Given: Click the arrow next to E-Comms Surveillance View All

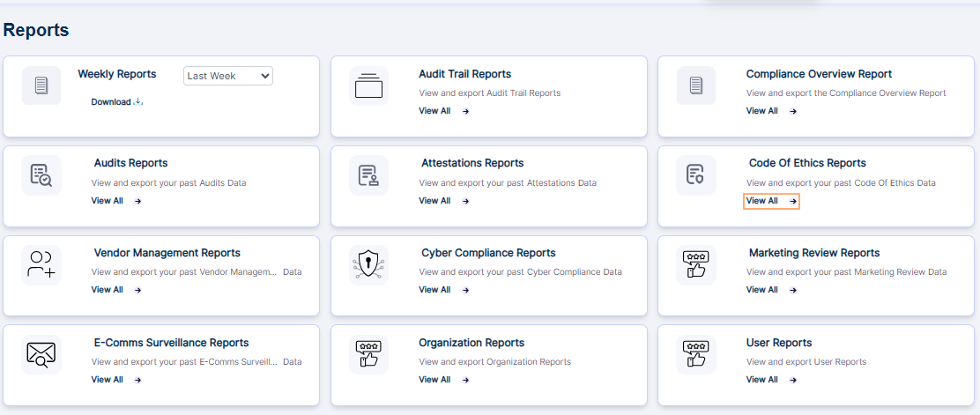Looking at the screenshot, I should 138,380.
